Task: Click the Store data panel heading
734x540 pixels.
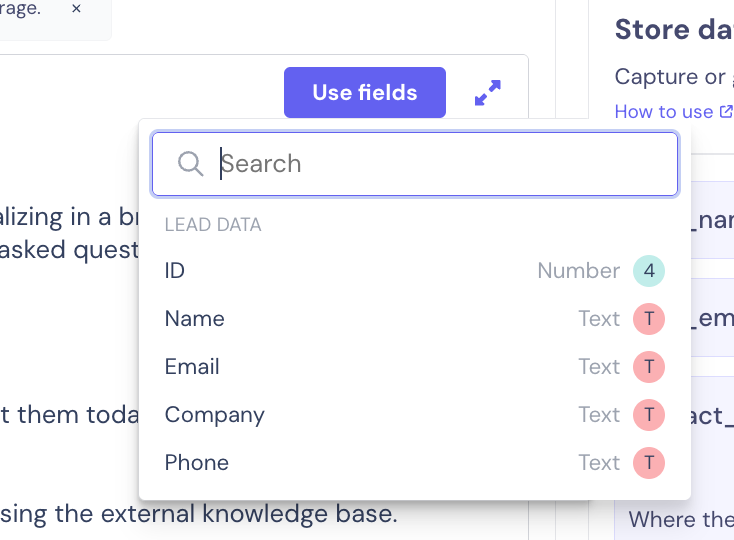Action: 672,30
